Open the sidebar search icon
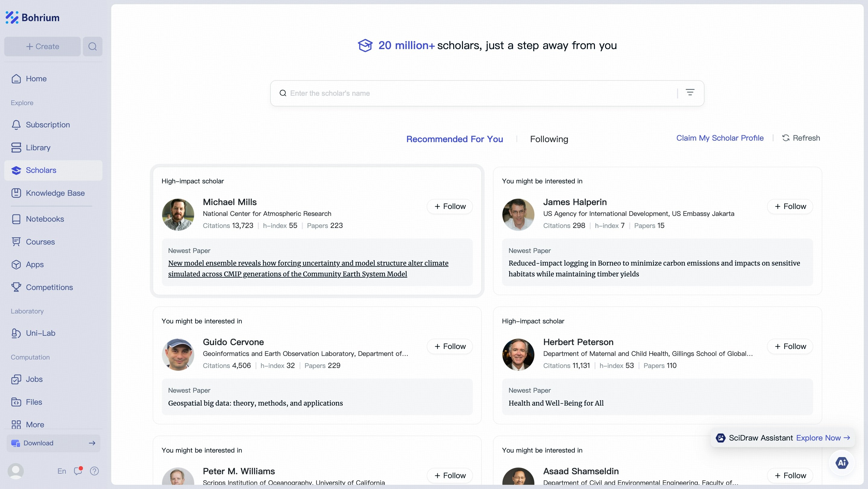 93,46
